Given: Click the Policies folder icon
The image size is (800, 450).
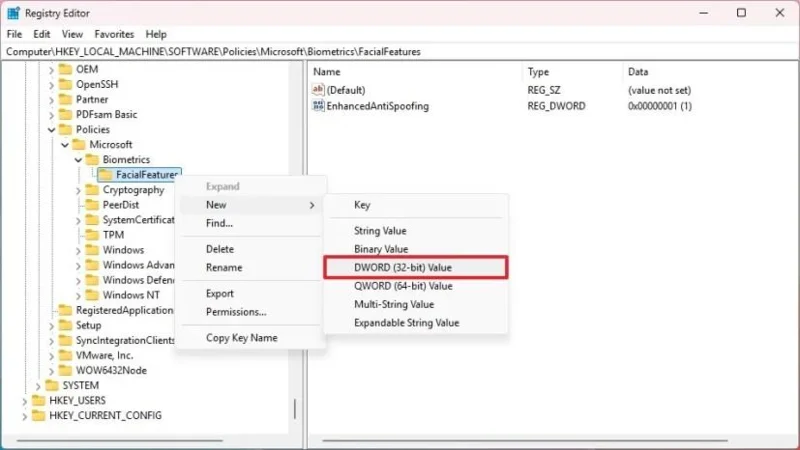Looking at the screenshot, I should (65, 129).
